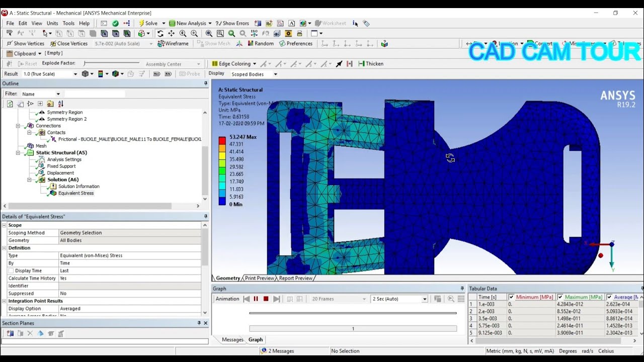Select Fixed Support in the outline

61,166
